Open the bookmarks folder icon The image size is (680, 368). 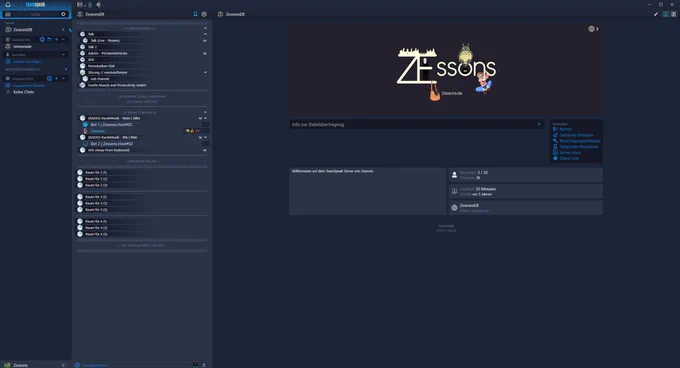[x=49, y=39]
